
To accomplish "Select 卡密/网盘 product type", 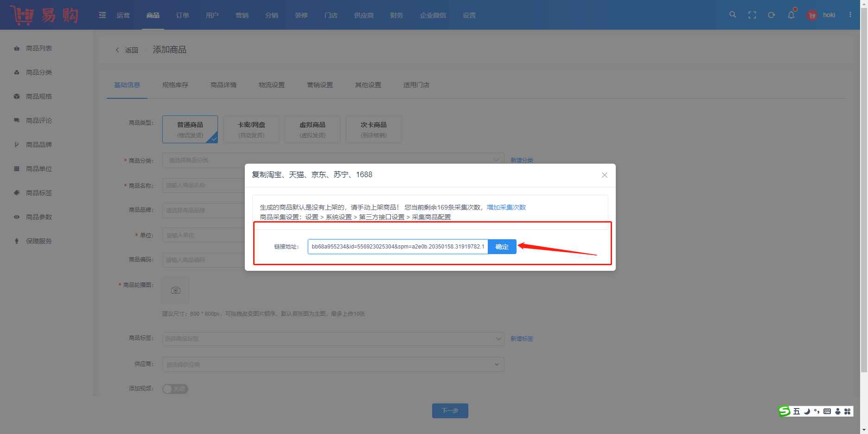I will (251, 129).
